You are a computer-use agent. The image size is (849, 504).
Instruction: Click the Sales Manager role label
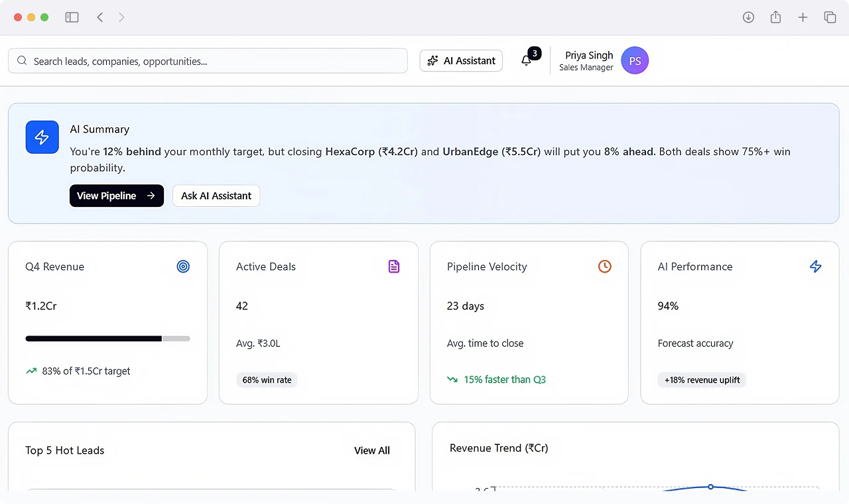tap(586, 68)
